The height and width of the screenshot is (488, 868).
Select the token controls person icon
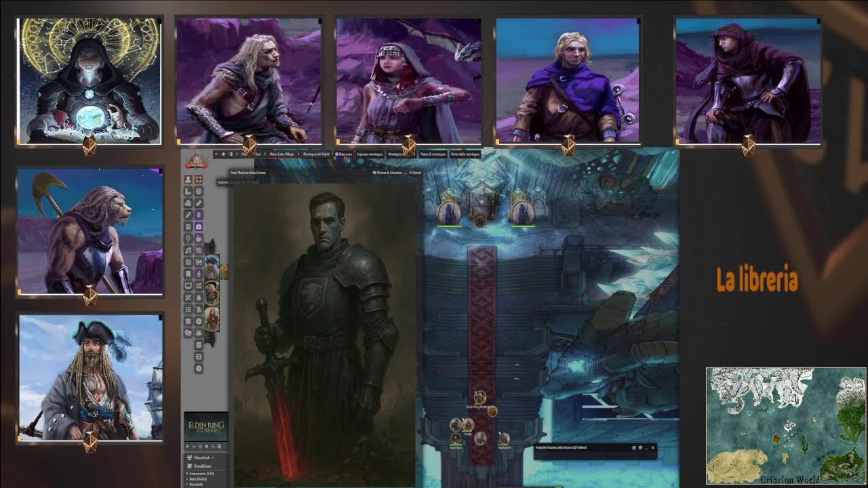pyautogui.click(x=188, y=180)
